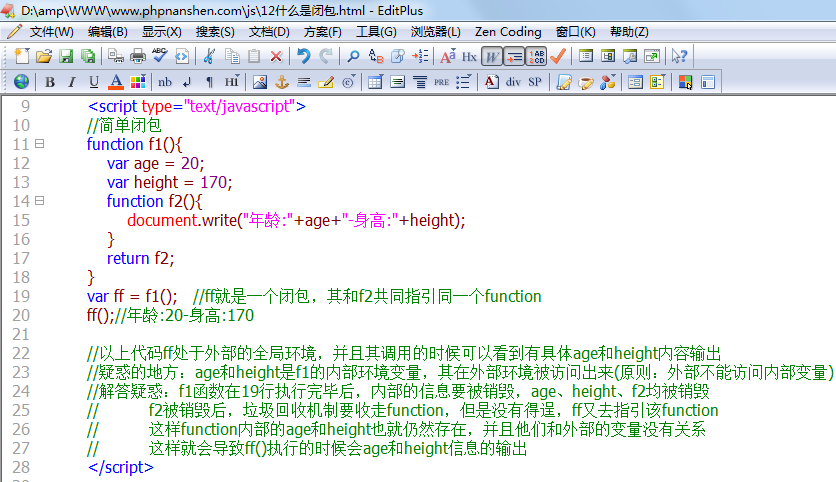Click the horizontal rule lines icon
836x482 pixels.
tap(304, 82)
